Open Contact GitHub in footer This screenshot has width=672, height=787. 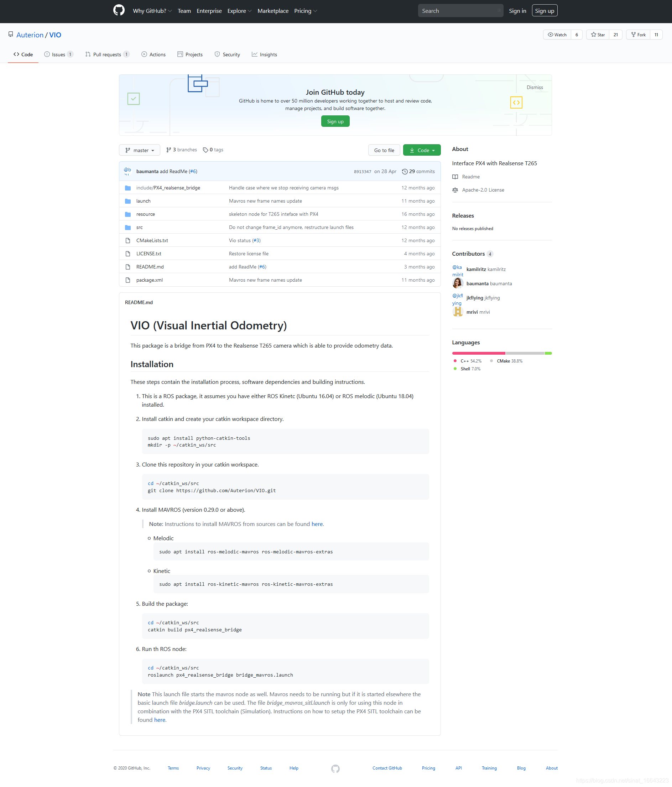point(387,768)
